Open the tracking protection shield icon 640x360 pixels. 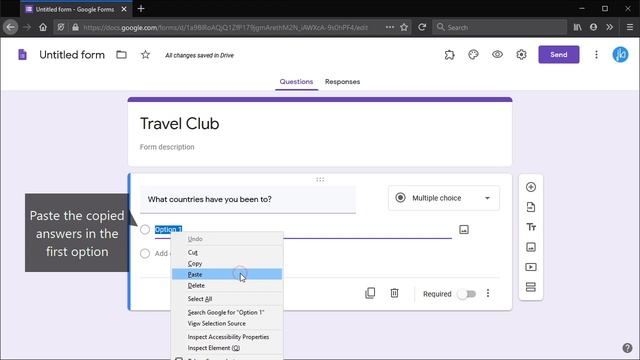(61, 27)
